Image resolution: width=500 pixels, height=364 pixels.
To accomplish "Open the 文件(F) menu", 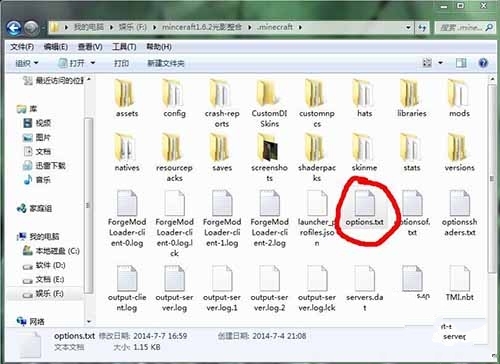I will pyautogui.click(x=22, y=47).
